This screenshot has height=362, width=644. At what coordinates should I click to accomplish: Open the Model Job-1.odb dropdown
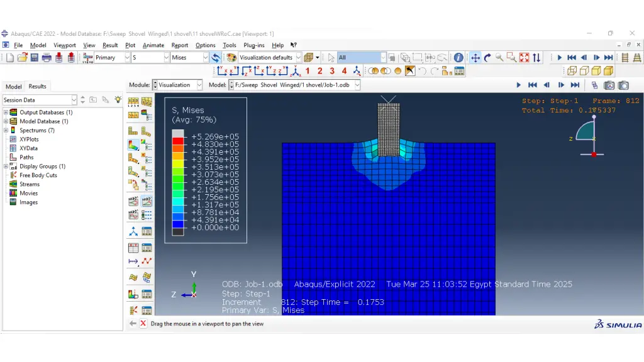click(x=357, y=85)
